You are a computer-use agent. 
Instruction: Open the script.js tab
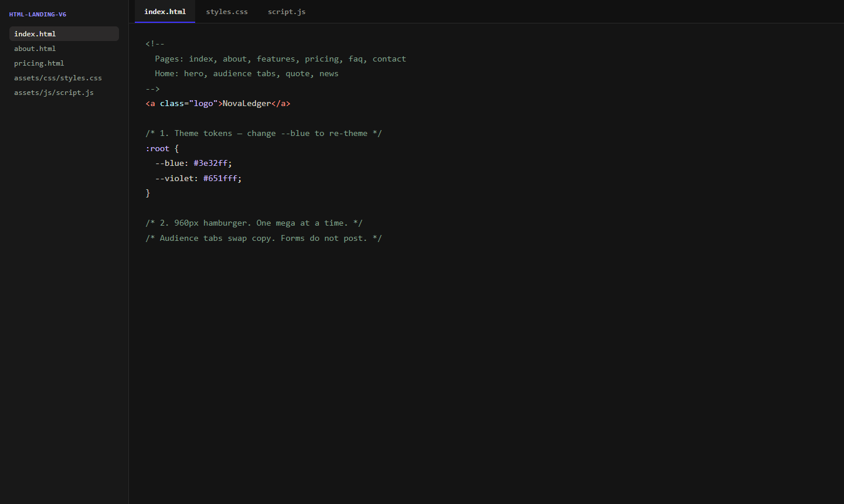coord(287,12)
